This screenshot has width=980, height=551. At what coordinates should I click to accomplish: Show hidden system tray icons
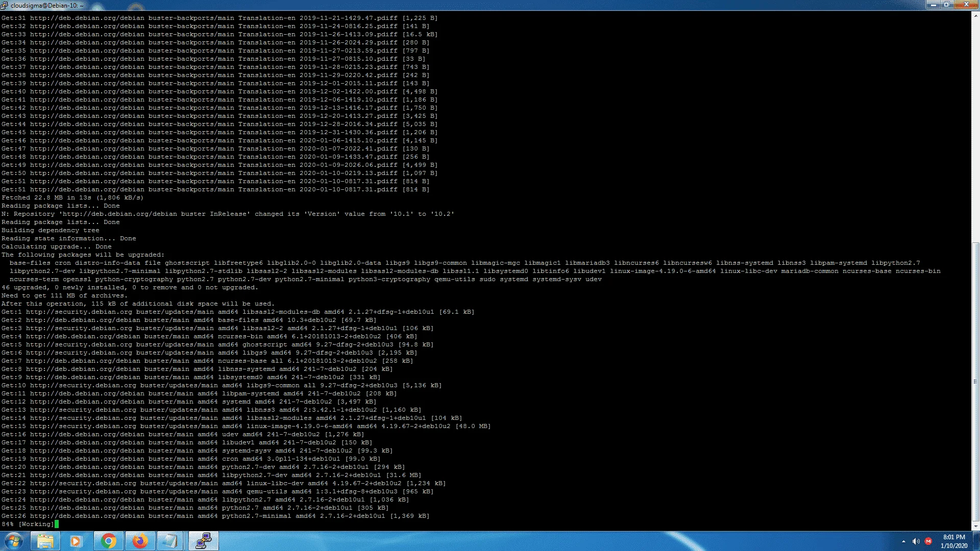[x=903, y=541]
